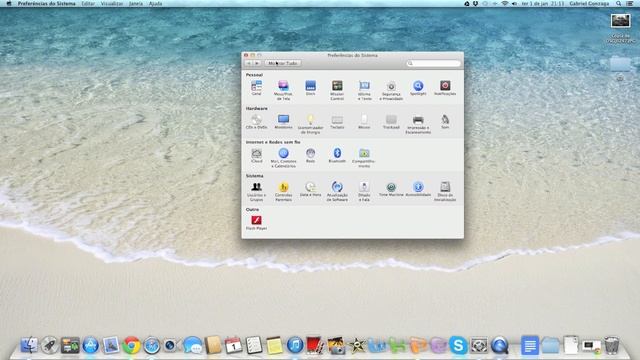Open Usuários e Grupos preferences
This screenshot has width=640, height=360.
click(x=256, y=191)
